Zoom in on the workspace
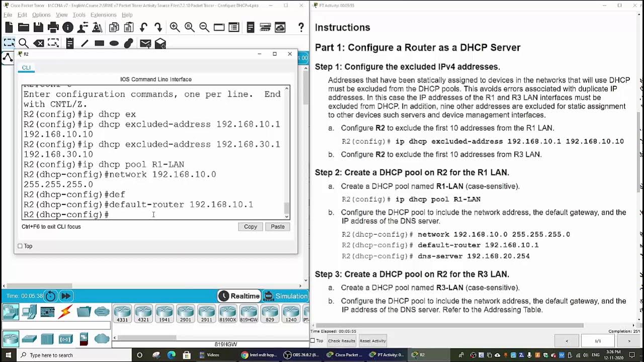The height and width of the screenshot is (362, 644). coord(175,27)
